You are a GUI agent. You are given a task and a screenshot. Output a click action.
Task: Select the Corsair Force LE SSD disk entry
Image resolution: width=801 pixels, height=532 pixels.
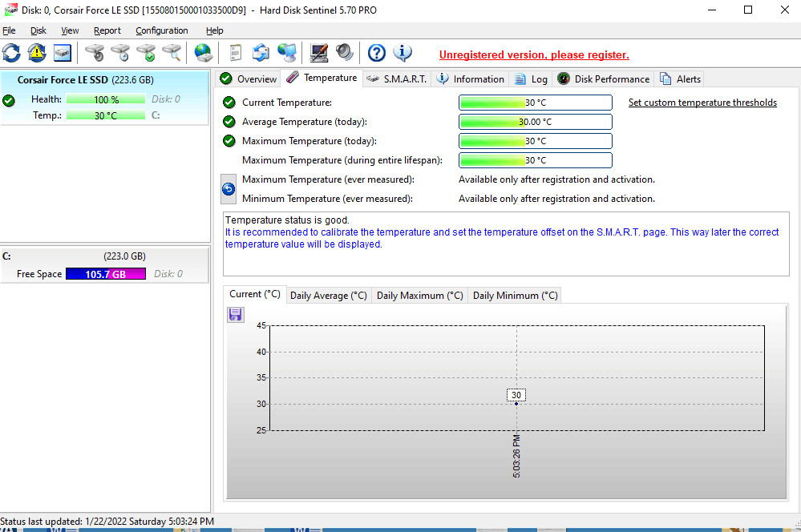105,98
